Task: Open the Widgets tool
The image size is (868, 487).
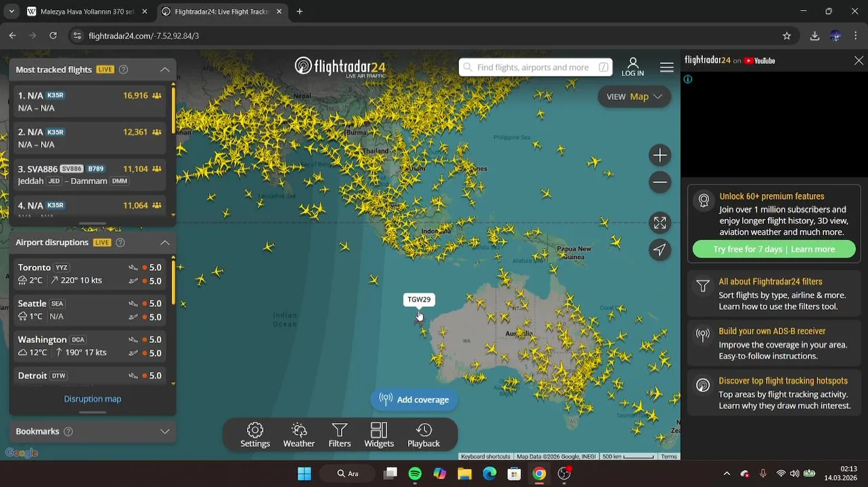Action: pyautogui.click(x=379, y=435)
